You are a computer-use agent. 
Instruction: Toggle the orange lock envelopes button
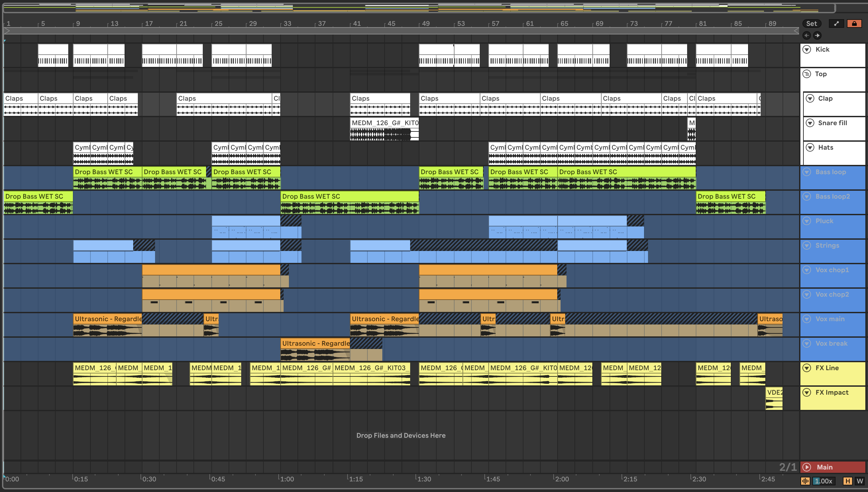click(854, 24)
